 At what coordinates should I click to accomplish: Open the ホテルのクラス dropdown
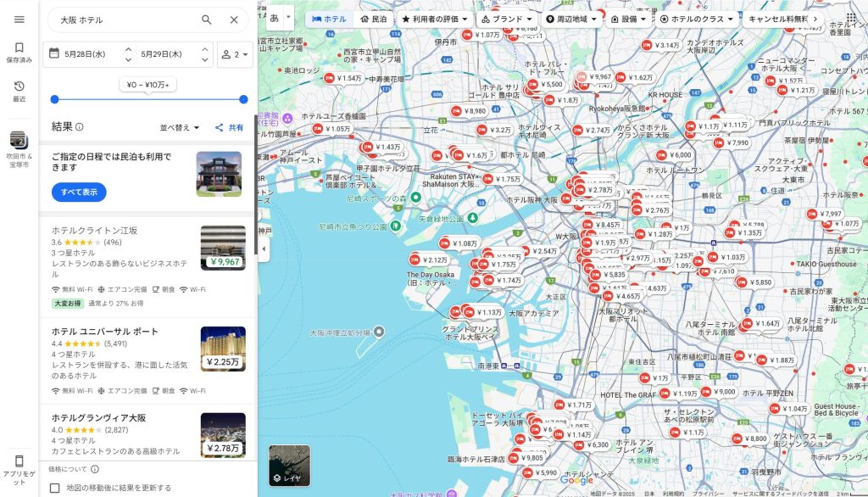tap(697, 19)
